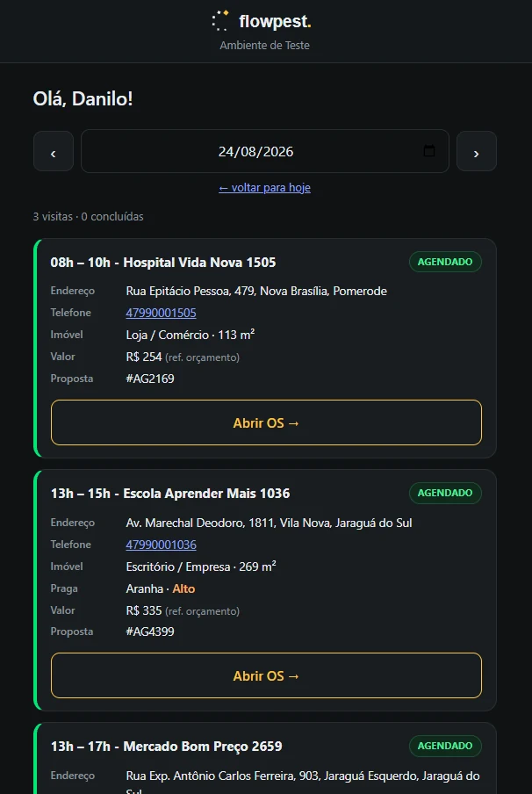Click 'voltar para hoje' link
The height and width of the screenshot is (794, 532).
(265, 188)
